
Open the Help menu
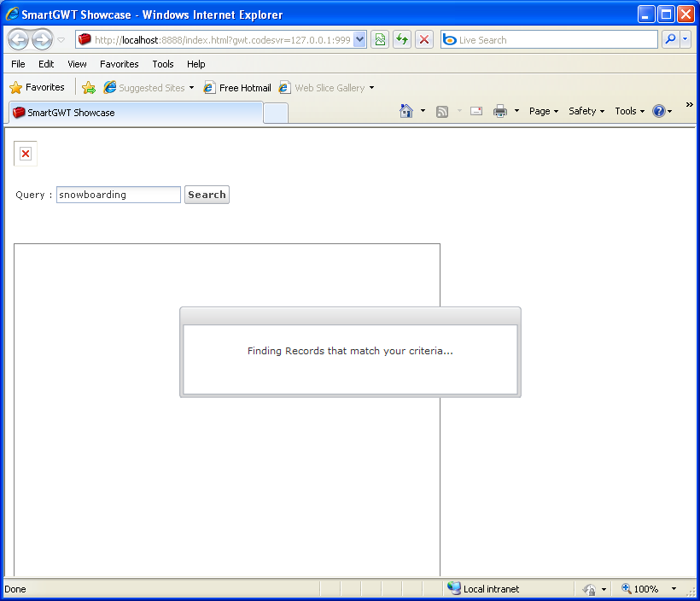pos(196,64)
